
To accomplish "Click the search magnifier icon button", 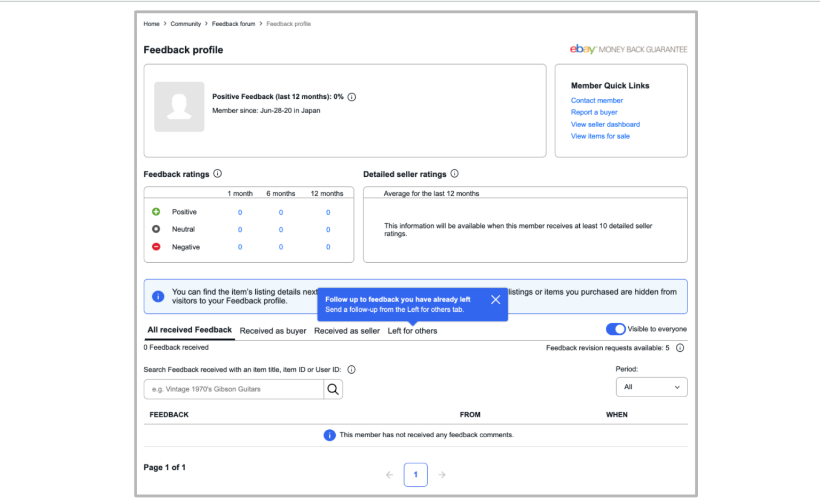I will pyautogui.click(x=333, y=389).
